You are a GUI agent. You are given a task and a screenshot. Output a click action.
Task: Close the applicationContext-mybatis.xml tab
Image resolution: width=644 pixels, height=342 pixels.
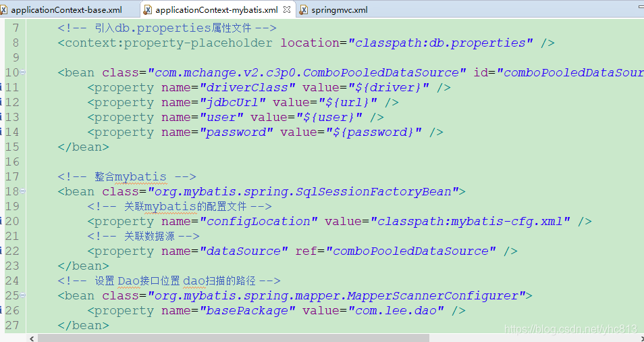(288, 10)
